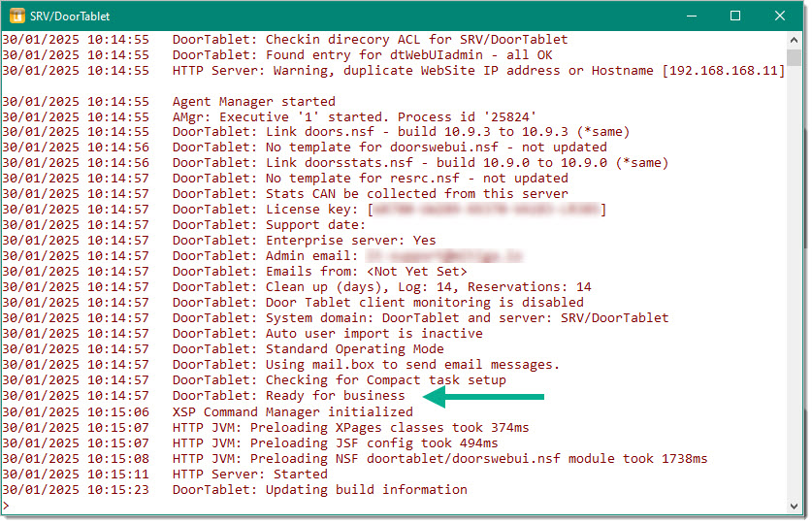The height and width of the screenshot is (524, 812).
Task: Click the scrollbar down arrow
Action: coord(796,507)
